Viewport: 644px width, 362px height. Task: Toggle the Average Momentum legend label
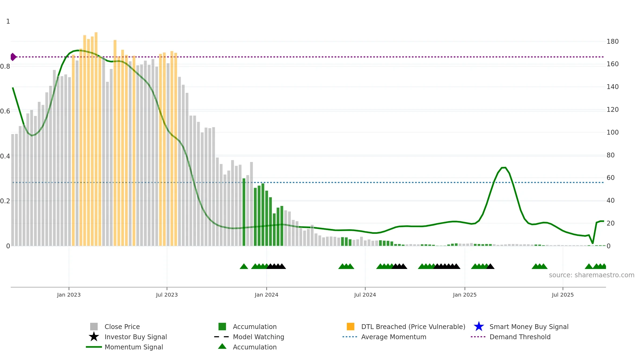pos(394,337)
